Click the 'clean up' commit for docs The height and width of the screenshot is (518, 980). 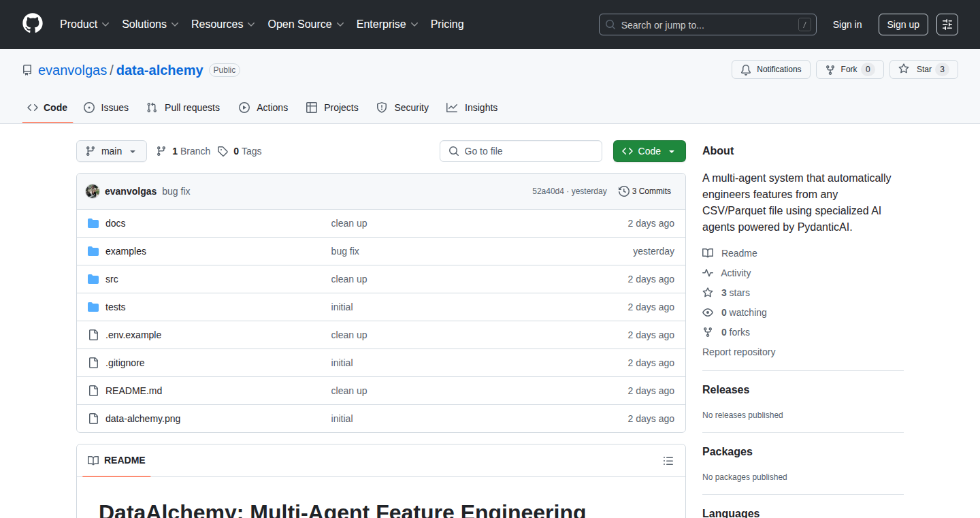(x=349, y=223)
